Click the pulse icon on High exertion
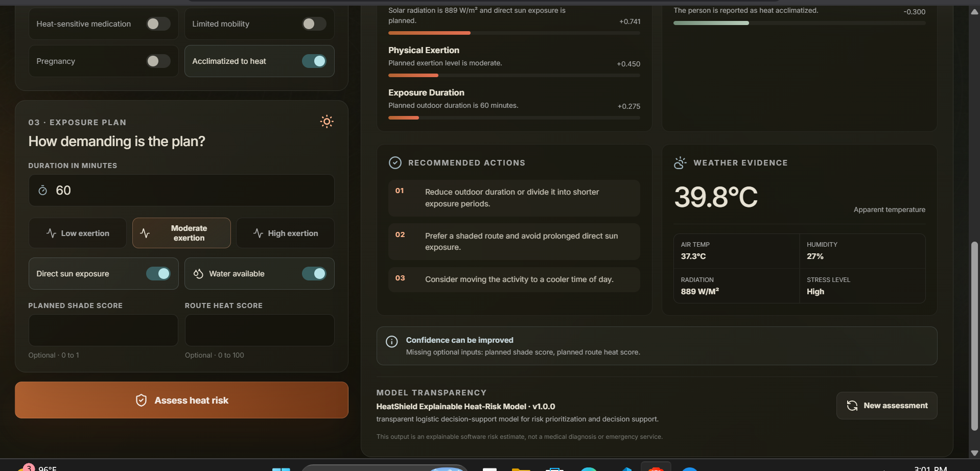The image size is (980, 471). coord(258,233)
